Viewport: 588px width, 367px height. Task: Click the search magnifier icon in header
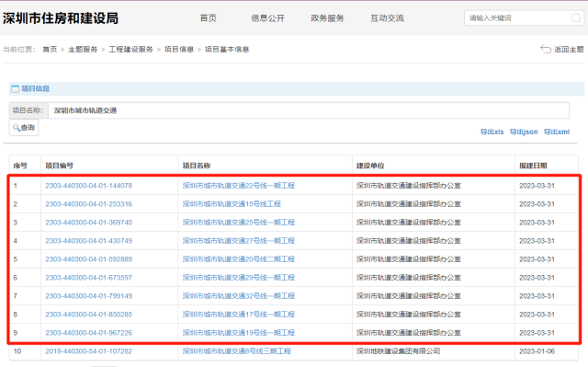click(x=576, y=18)
